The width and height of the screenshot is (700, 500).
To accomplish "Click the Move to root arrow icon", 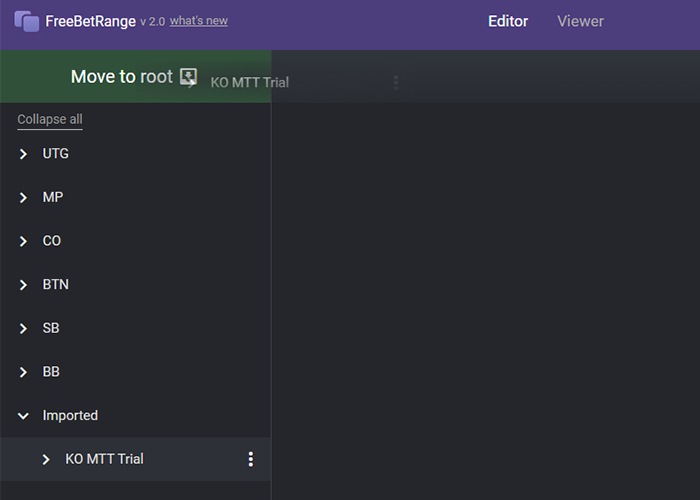I will coord(188,77).
